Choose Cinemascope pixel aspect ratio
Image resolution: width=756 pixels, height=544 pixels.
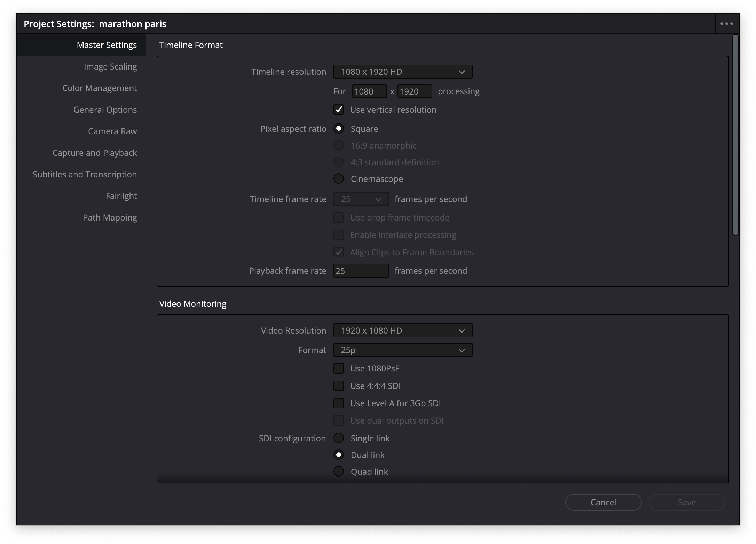click(x=339, y=179)
